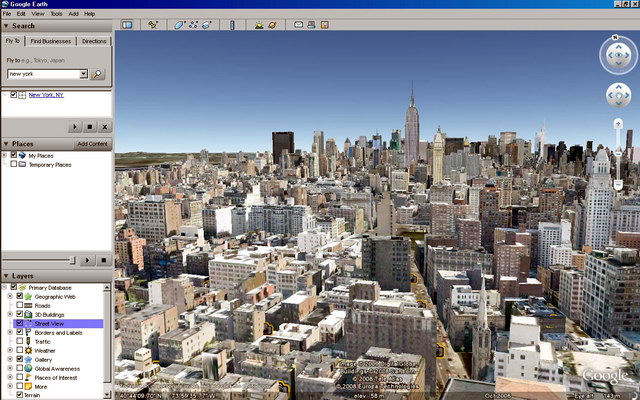
Task: Open the Tools menu
Action: pyautogui.click(x=56, y=14)
